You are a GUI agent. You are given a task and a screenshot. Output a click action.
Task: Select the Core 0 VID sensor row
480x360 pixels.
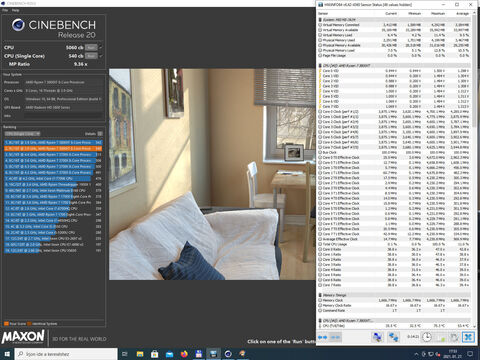tap(395, 71)
